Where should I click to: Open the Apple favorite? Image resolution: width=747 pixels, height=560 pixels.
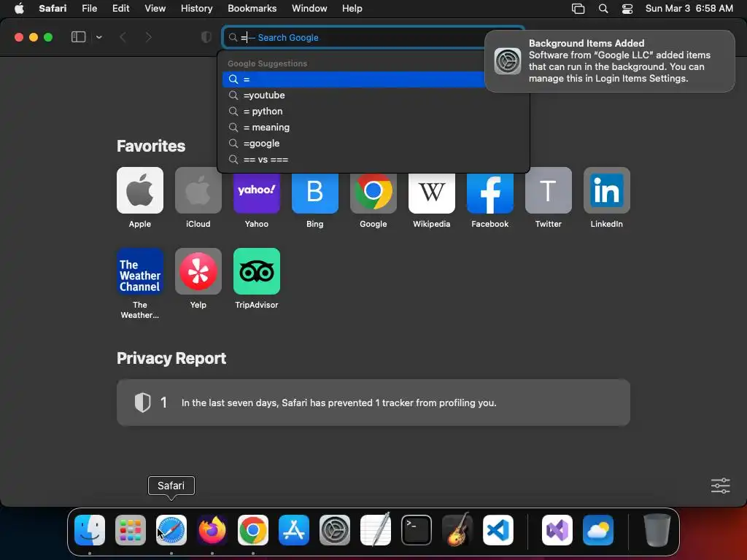click(x=139, y=190)
